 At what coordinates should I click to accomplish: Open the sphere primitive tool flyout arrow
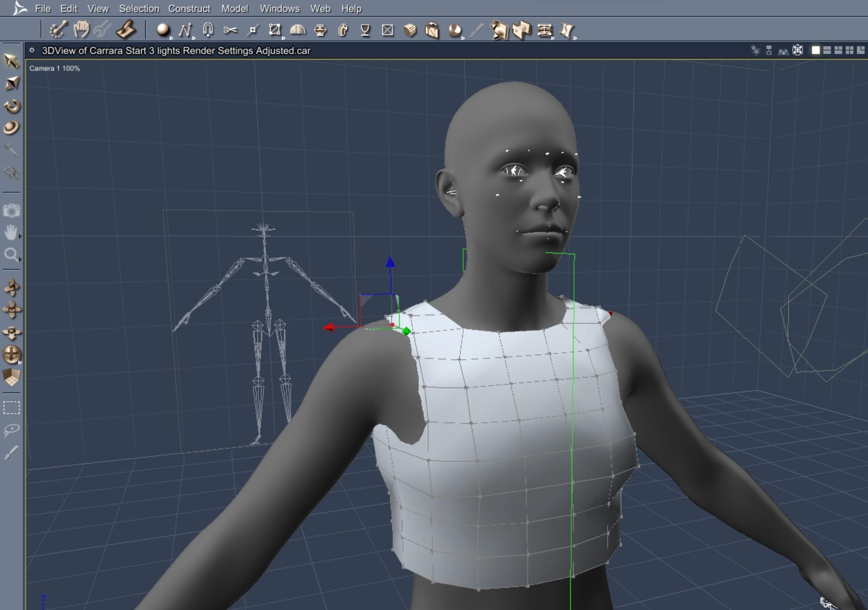(x=172, y=38)
